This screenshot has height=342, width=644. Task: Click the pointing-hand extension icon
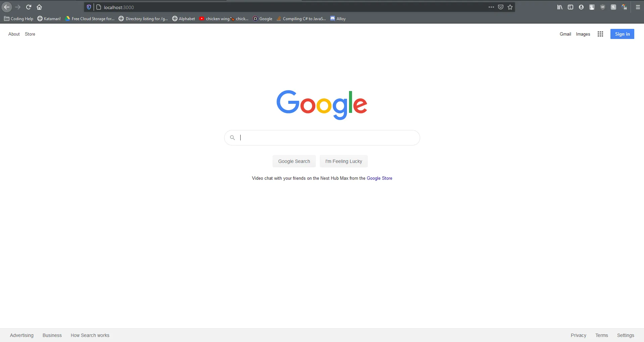coord(592,7)
